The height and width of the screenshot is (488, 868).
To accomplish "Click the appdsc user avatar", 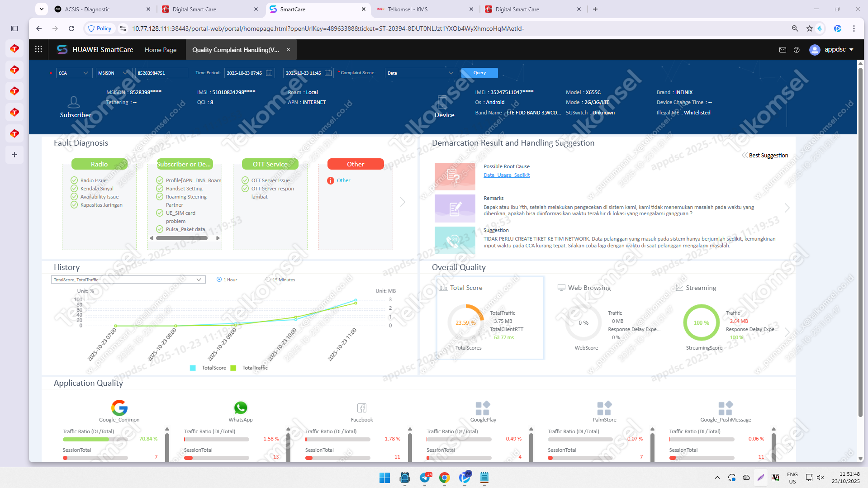I will coord(815,50).
